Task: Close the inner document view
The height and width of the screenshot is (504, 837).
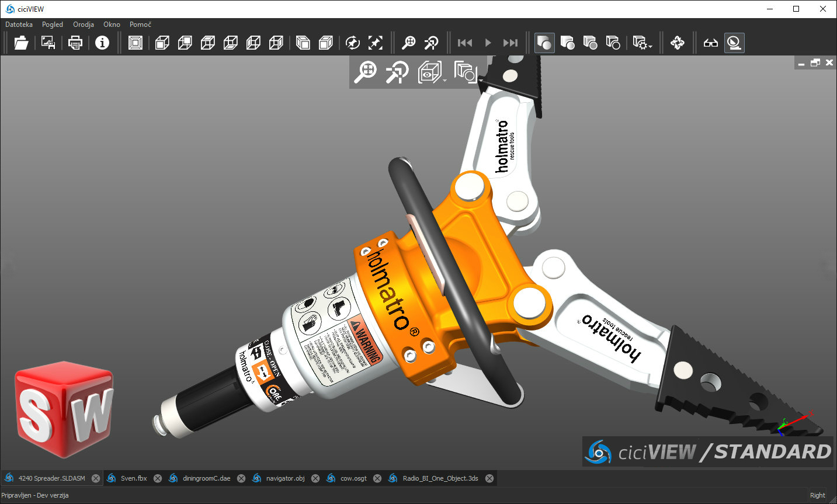Action: click(x=829, y=63)
